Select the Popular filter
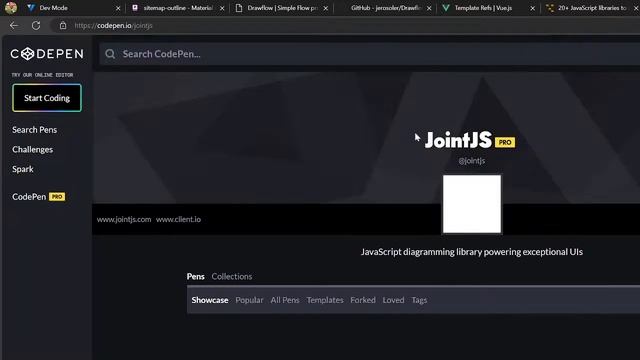This screenshot has width=640, height=360. coord(249,300)
